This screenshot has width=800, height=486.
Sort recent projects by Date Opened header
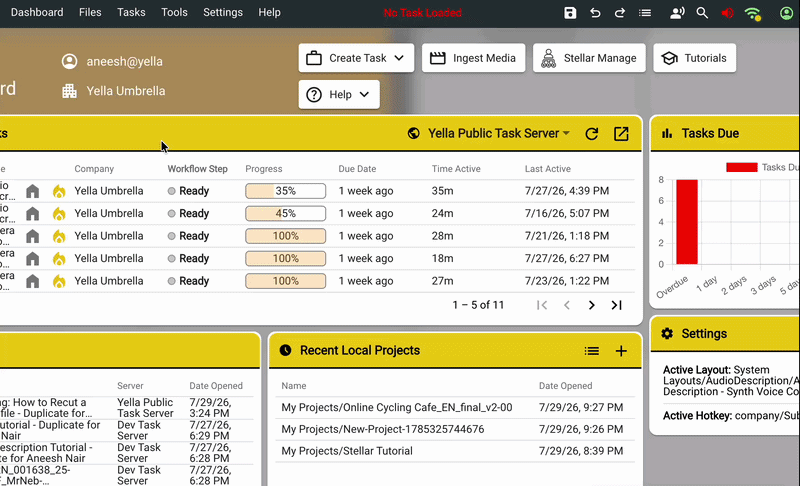[x=565, y=386]
